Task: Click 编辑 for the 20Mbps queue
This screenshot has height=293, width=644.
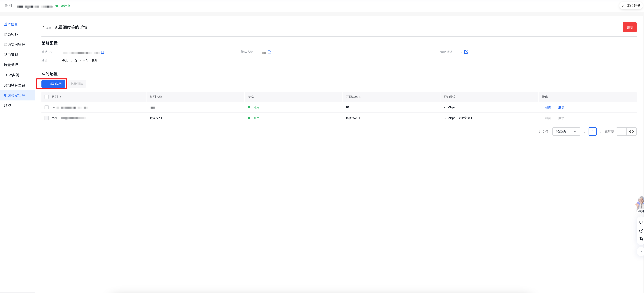Action: click(x=548, y=107)
